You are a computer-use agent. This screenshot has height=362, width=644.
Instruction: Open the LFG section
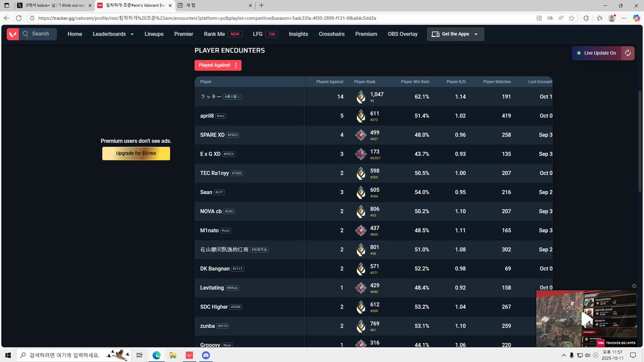click(265, 34)
